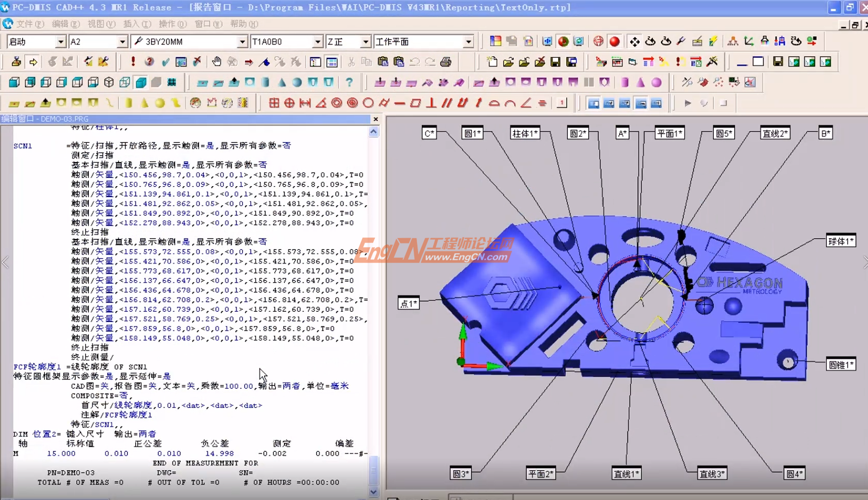The height and width of the screenshot is (500, 868).
Task: Toggle the flatness dimension icon
Action: coord(415,103)
